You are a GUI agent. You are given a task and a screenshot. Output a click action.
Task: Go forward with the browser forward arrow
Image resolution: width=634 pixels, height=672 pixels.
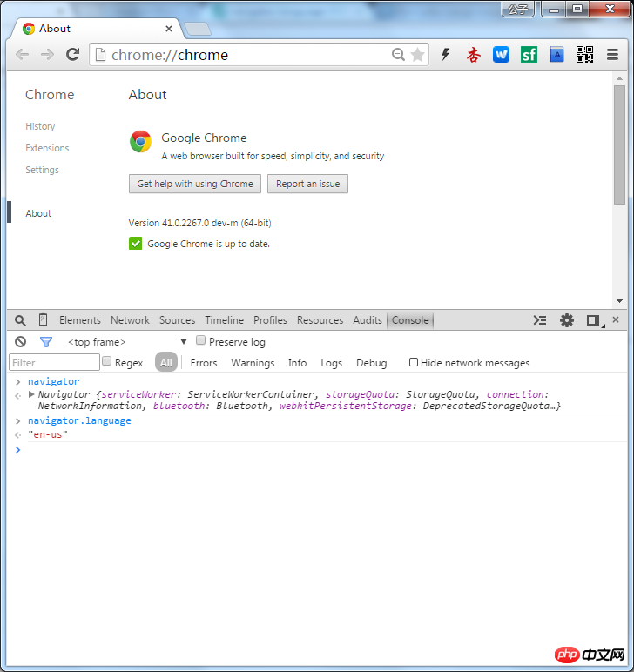click(47, 55)
